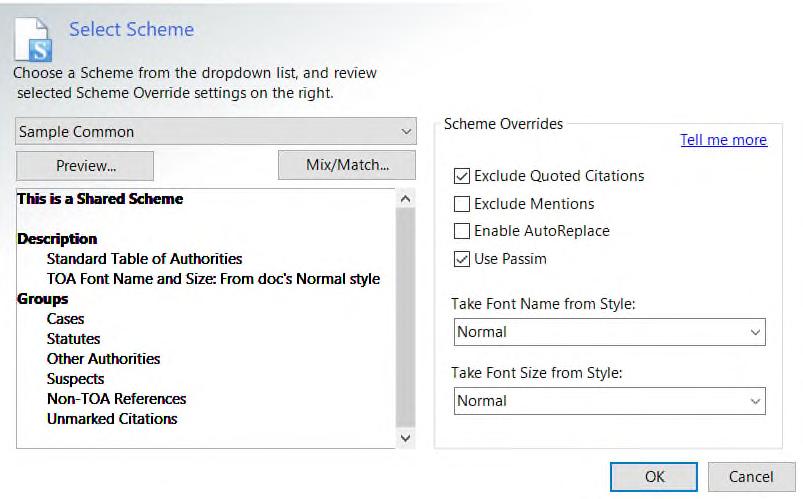Expand the Take Font Name from Style dropdown
Viewport: 803px width, 499px height.
[608, 332]
